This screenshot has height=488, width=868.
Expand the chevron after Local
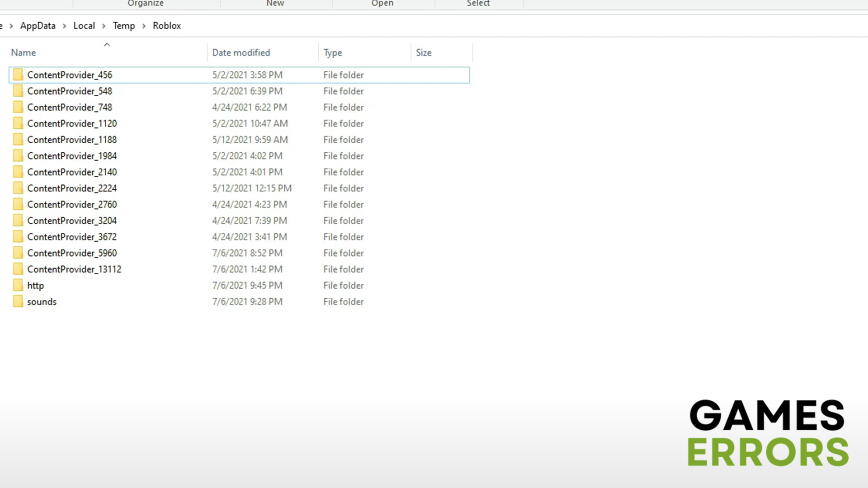(104, 26)
